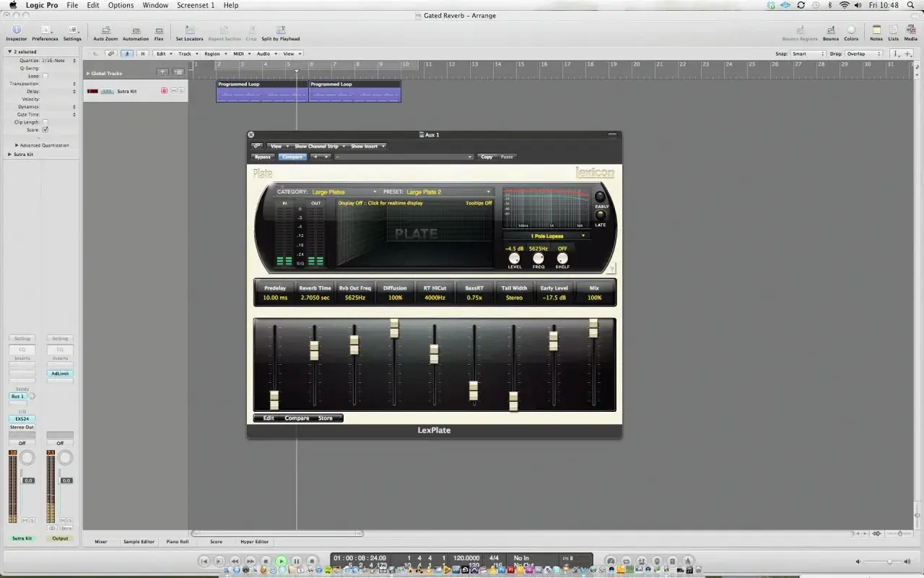Toggle the EARLY button in LexPlate
The height and width of the screenshot is (578, 924).
pyautogui.click(x=601, y=197)
